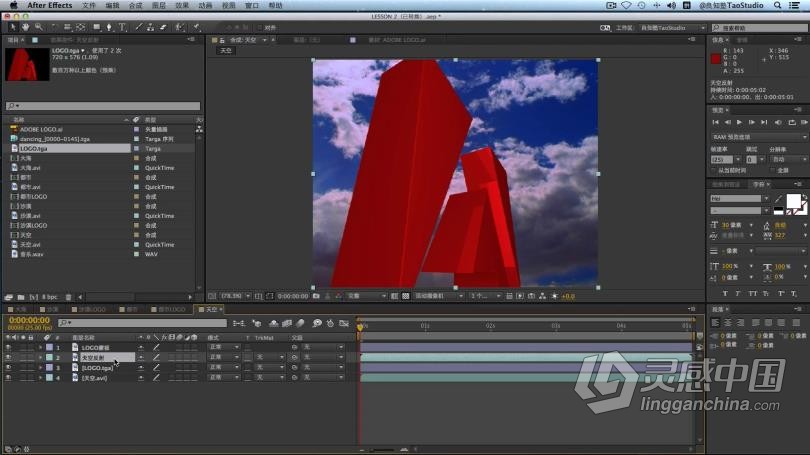This screenshot has height=455, width=810.
Task: Open RAM preview options dropdown
Action: click(758, 137)
